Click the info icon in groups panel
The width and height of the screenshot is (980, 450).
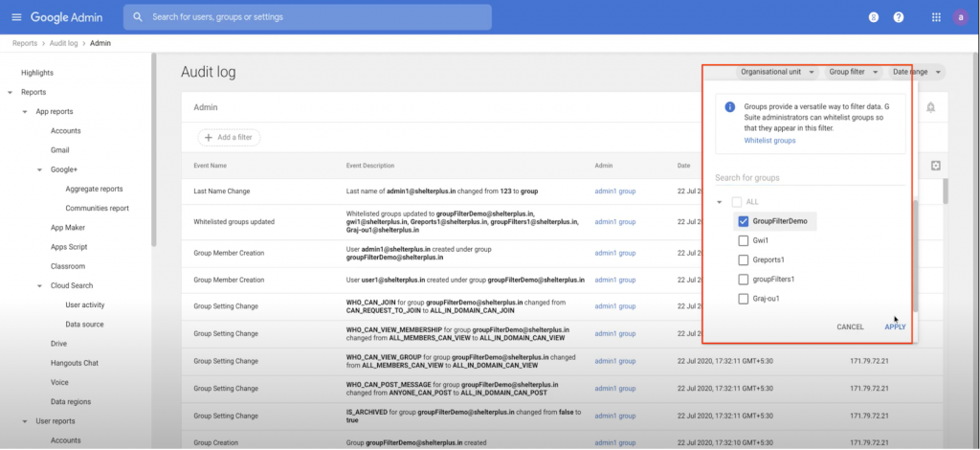[x=730, y=107]
